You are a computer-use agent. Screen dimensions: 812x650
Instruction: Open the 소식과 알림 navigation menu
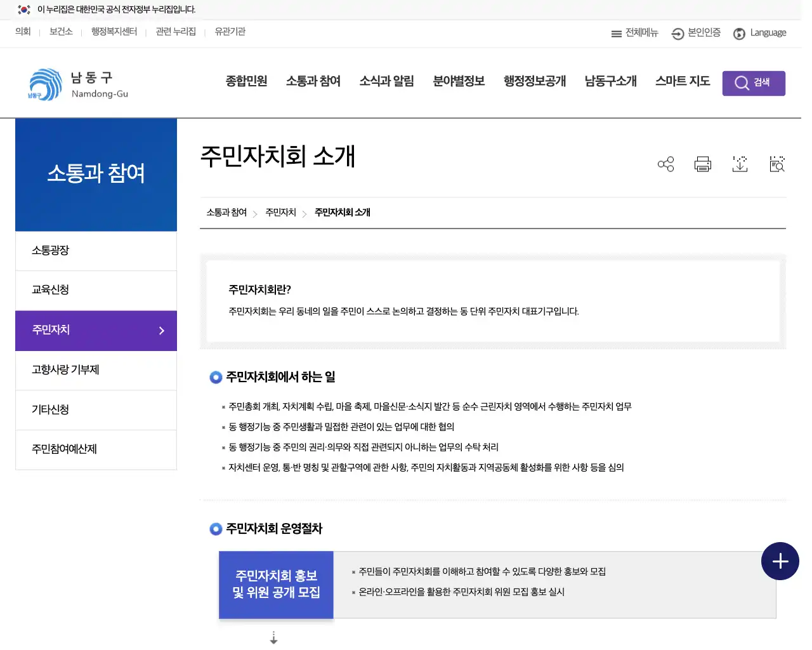click(x=386, y=81)
